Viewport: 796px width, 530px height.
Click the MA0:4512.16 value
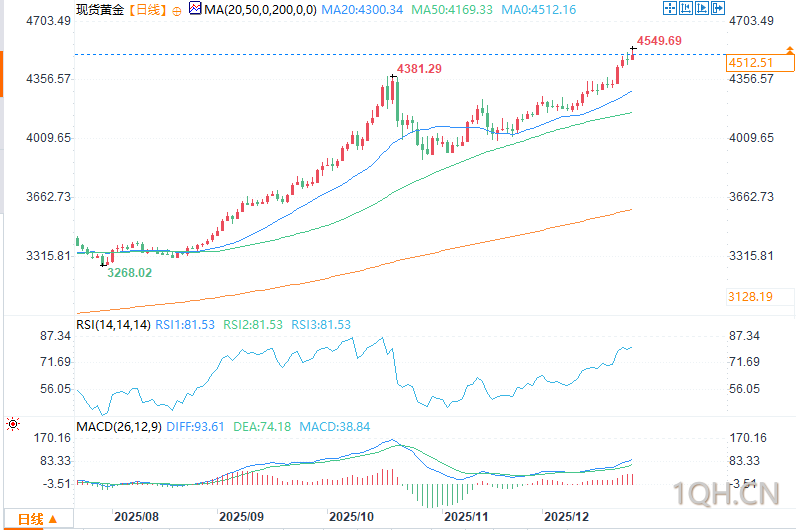coord(539,10)
